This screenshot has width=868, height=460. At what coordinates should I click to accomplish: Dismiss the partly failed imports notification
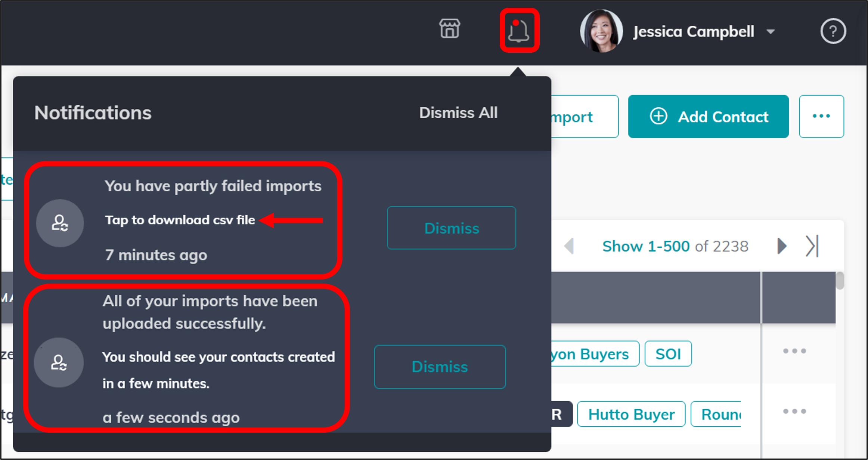click(451, 228)
